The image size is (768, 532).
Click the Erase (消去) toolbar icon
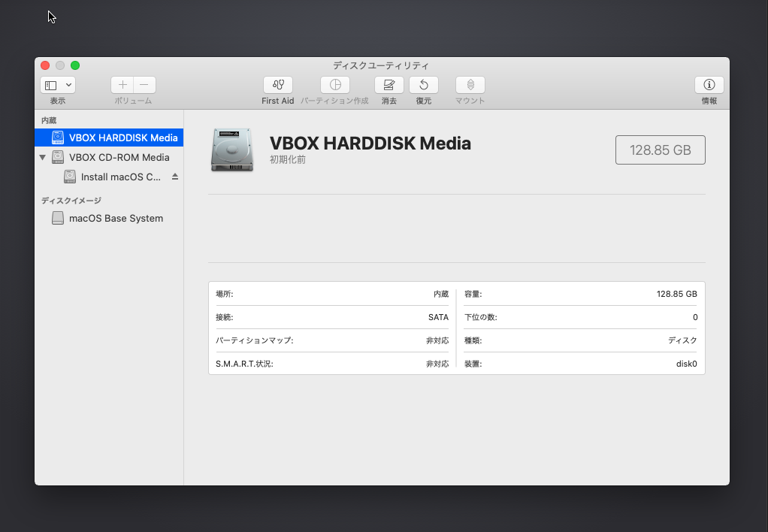pyautogui.click(x=389, y=85)
